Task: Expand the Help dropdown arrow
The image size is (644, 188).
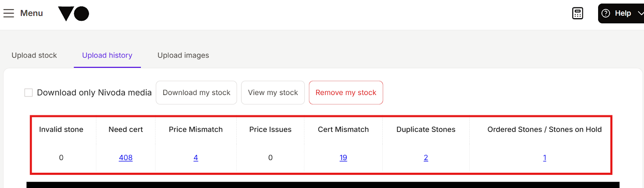Action: pyautogui.click(x=640, y=13)
